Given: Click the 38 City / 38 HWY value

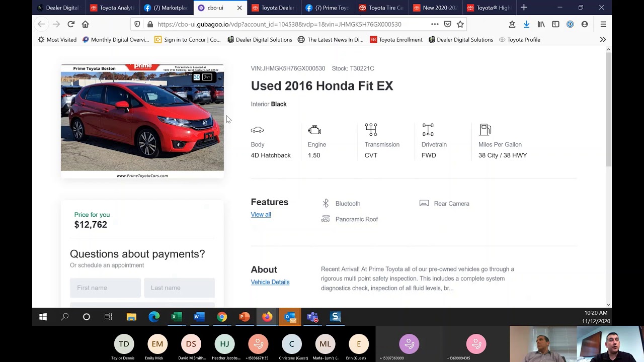Looking at the screenshot, I should click(x=503, y=155).
